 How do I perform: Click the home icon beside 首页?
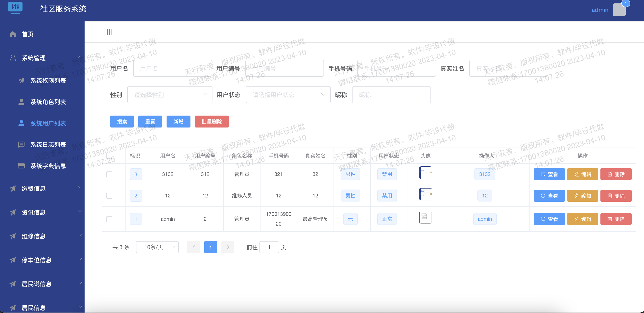coord(13,34)
